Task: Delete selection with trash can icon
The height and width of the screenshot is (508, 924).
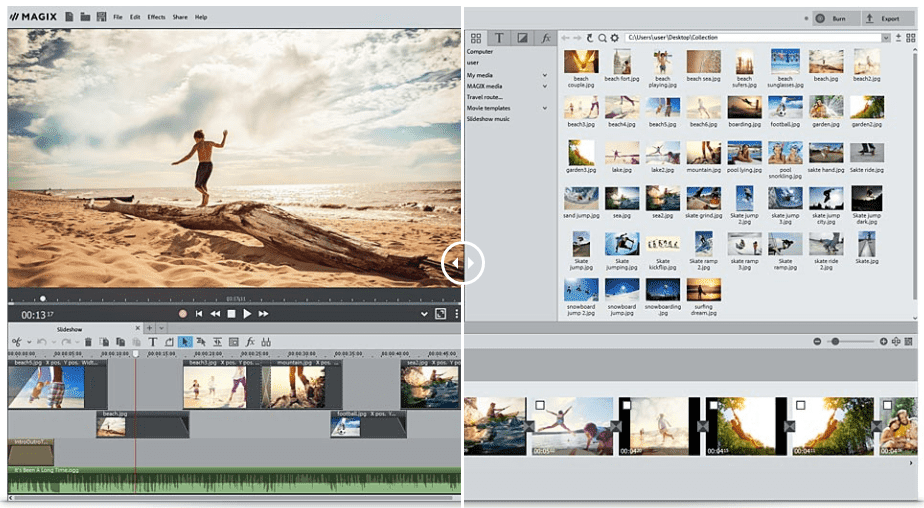Action: coord(88,342)
